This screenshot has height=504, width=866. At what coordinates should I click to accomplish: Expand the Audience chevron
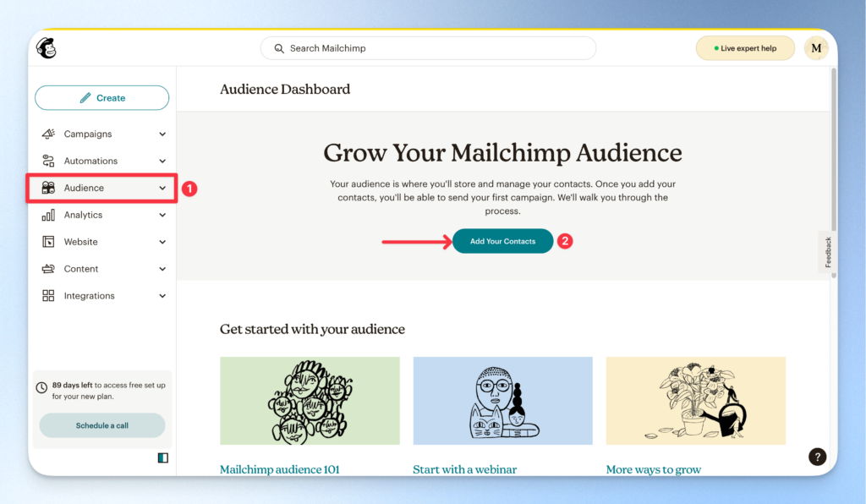(162, 189)
